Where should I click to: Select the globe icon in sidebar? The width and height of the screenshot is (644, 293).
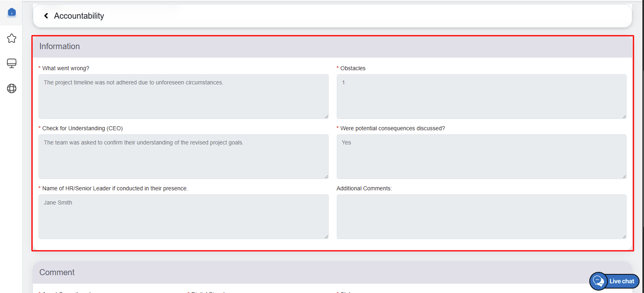[12, 88]
